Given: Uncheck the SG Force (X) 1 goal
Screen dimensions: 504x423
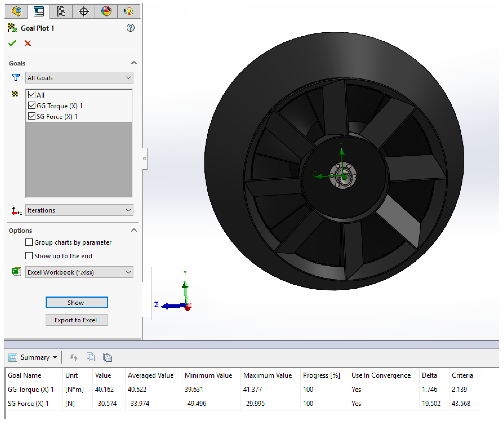Looking at the screenshot, I should tap(32, 116).
